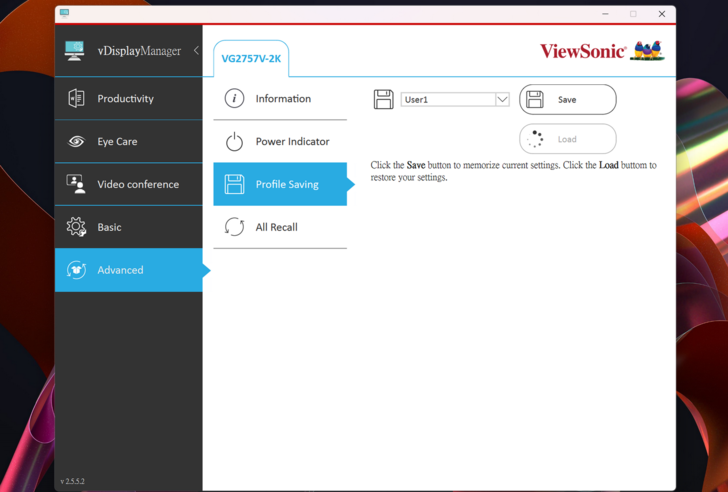
Task: Click the Productivity sidebar icon
Action: tap(76, 99)
